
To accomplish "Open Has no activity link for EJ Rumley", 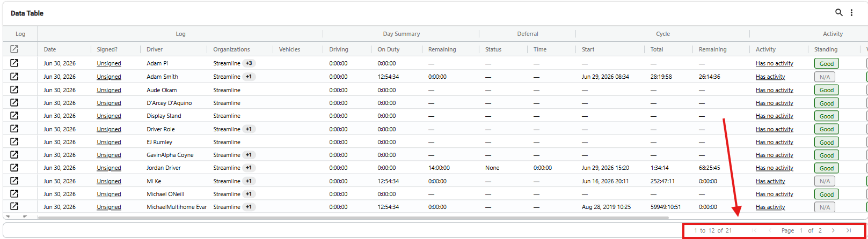I will (x=775, y=142).
